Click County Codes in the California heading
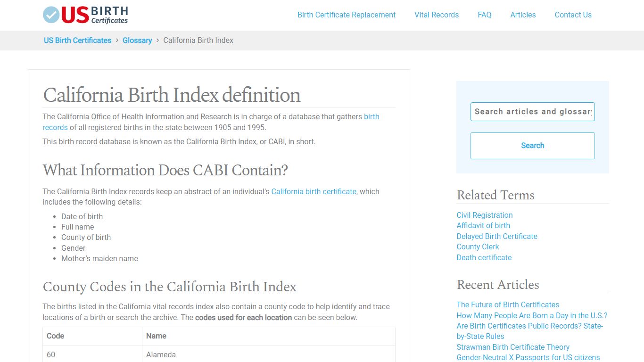The image size is (644, 362). point(169,287)
